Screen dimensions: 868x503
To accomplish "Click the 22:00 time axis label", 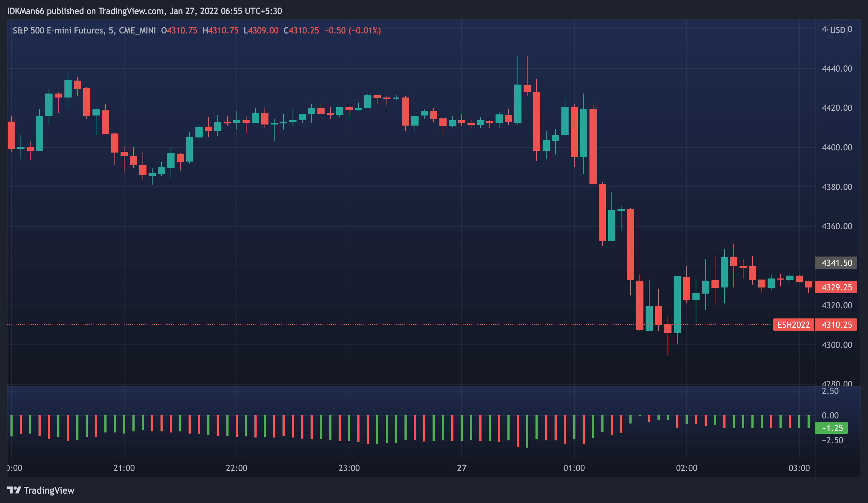I will tap(236, 468).
